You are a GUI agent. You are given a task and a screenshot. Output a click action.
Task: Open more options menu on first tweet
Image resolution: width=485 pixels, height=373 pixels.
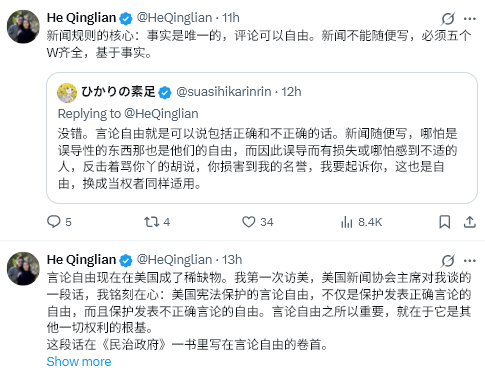point(470,19)
